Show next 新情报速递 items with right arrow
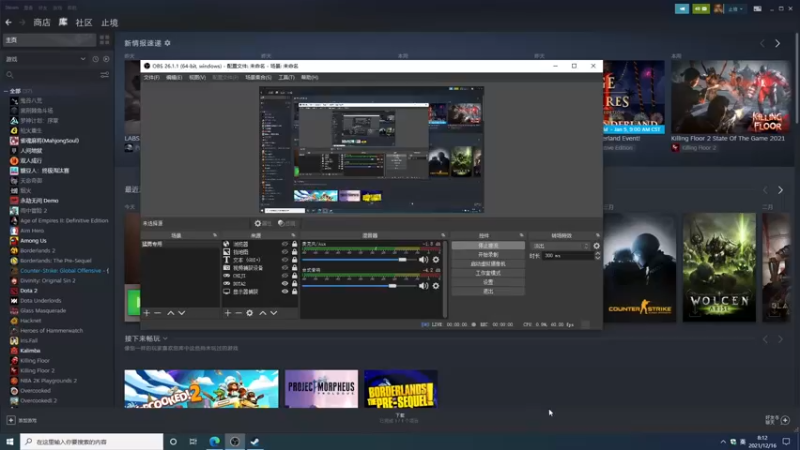Viewport: 800px width, 450px height. pos(778,44)
